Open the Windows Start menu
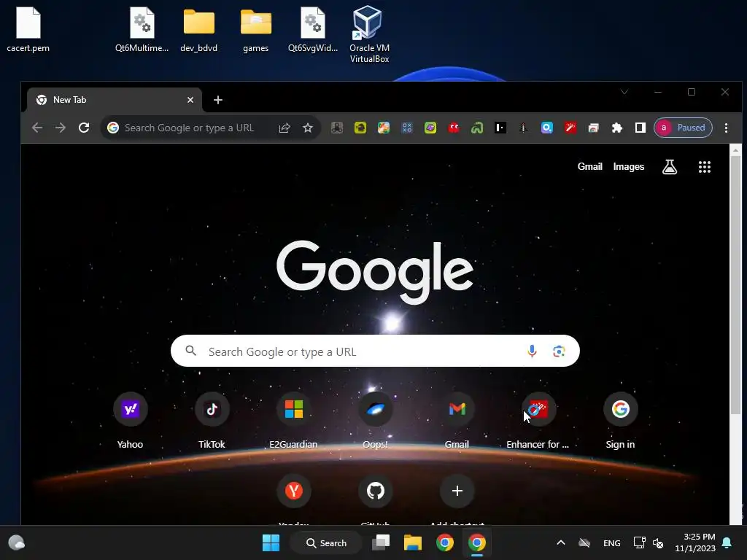 tap(271, 542)
